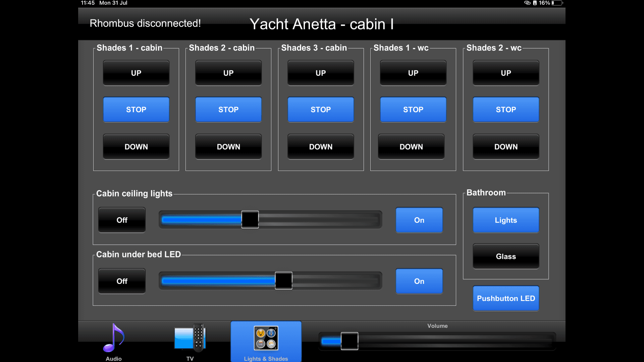Click the Volume slider handle
The width and height of the screenshot is (644, 362).
pos(350,341)
